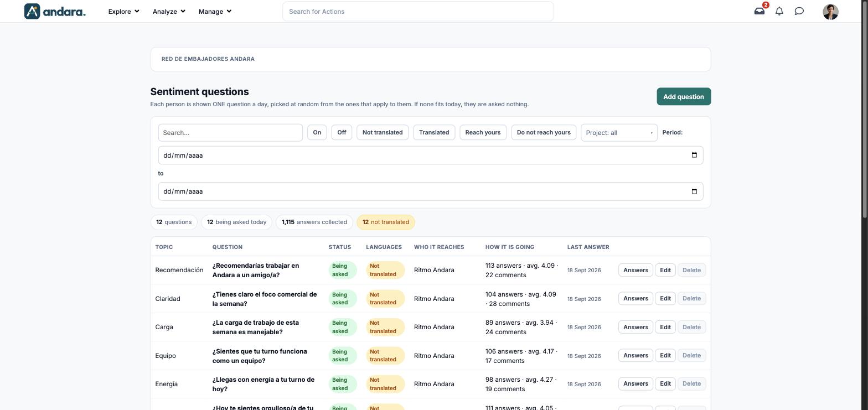Image resolution: width=868 pixels, height=410 pixels.
Task: Toggle the Translated filter chip
Action: point(434,133)
